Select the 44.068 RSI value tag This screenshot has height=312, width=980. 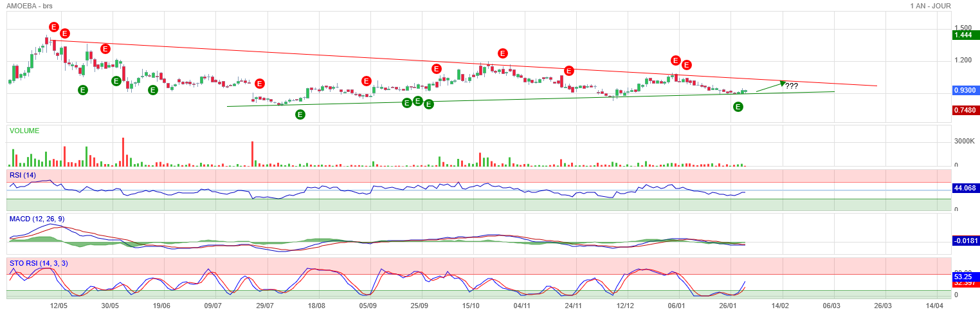[966, 188]
